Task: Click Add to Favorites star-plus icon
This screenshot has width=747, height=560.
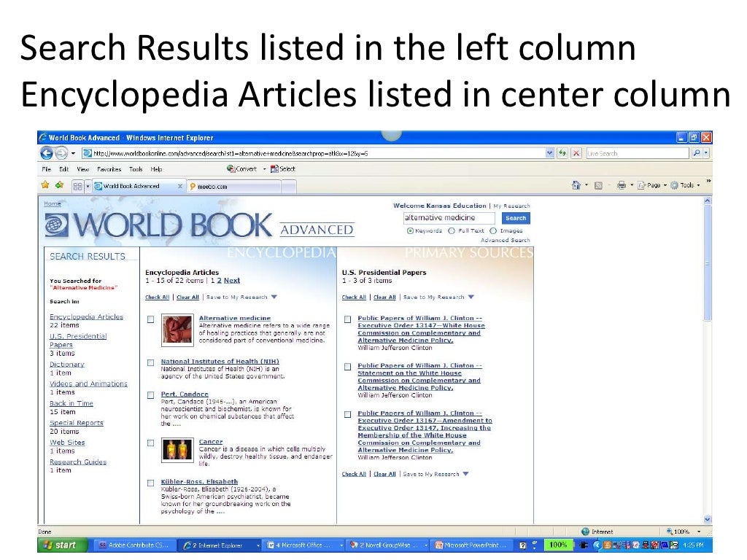Action: 60,185
